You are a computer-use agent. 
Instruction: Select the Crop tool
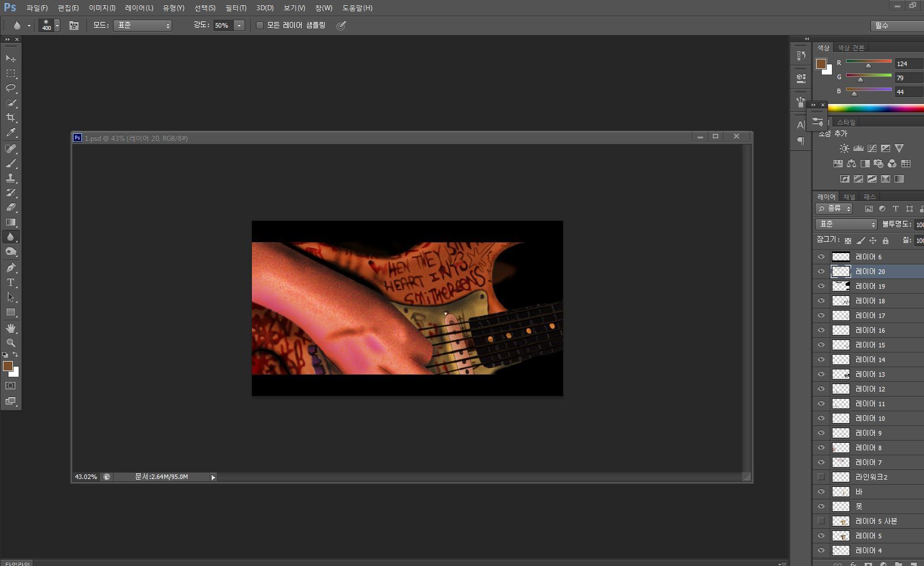[x=11, y=117]
